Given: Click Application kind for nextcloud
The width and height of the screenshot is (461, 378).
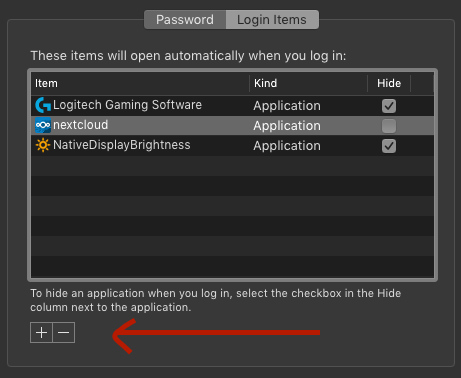Looking at the screenshot, I should (287, 126).
